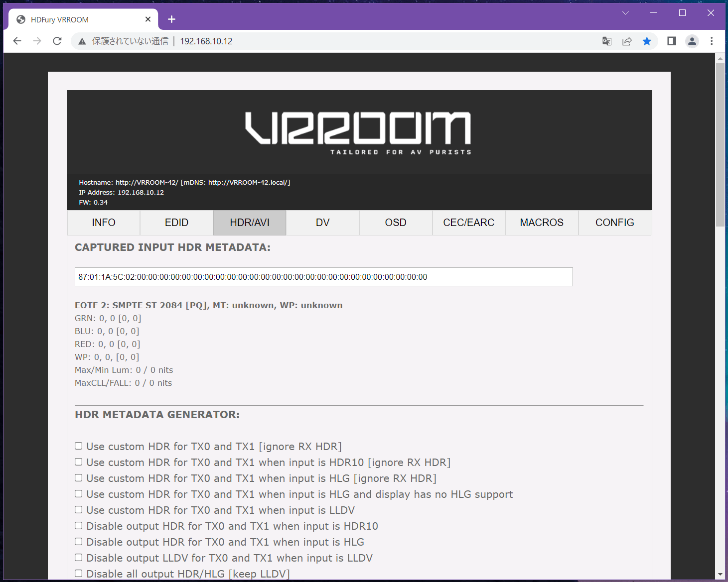728x582 pixels.
Task: Click the scrollbar up arrow
Action: pyautogui.click(x=720, y=58)
